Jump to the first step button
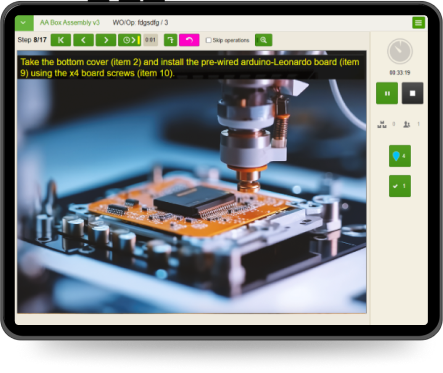443x373 pixels. [61, 40]
